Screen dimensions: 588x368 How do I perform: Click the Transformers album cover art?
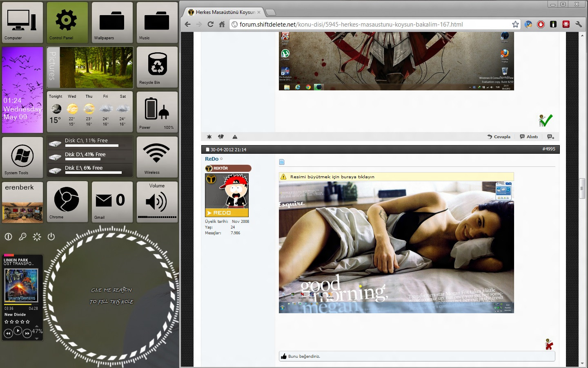coord(21,285)
